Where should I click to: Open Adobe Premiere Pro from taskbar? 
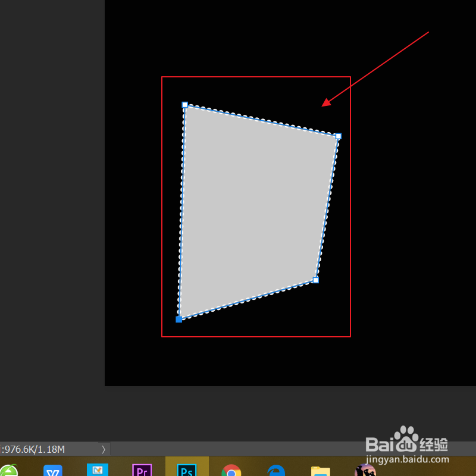point(142,469)
